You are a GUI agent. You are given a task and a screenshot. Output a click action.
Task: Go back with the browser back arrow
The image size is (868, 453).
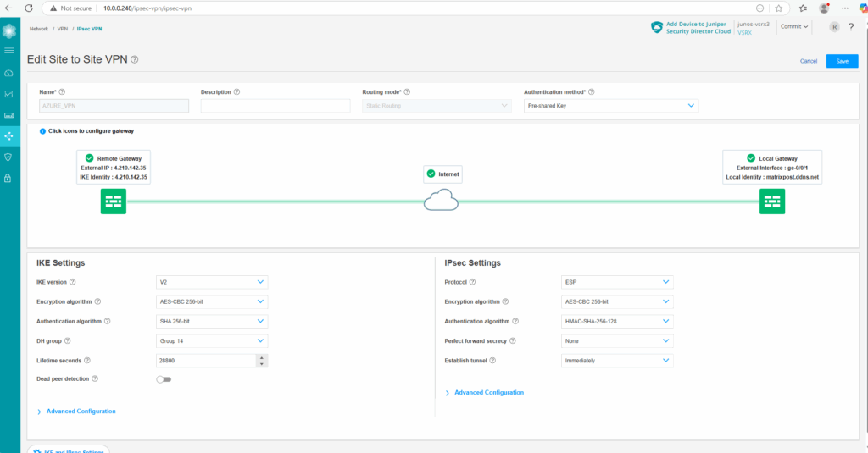point(8,8)
